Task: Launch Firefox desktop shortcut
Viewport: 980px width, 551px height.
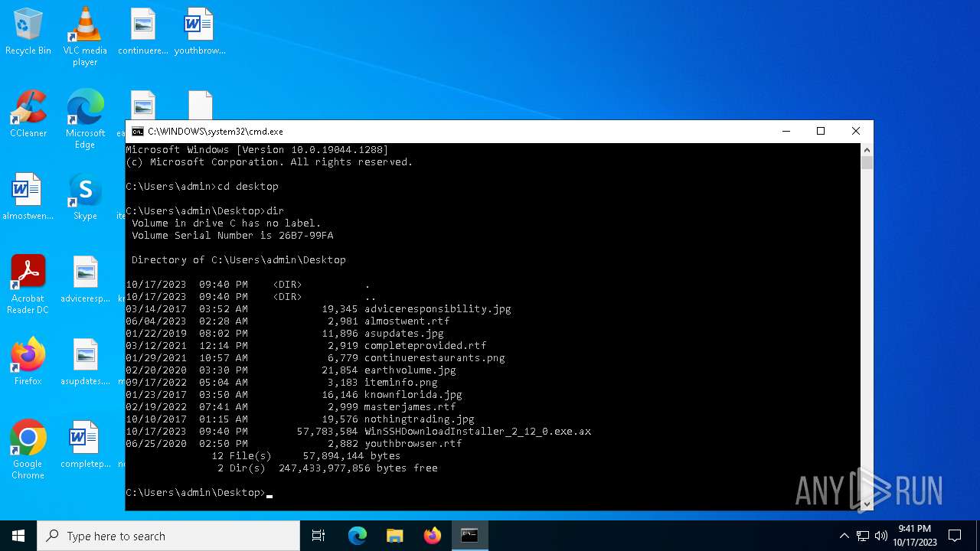Action: pyautogui.click(x=28, y=362)
